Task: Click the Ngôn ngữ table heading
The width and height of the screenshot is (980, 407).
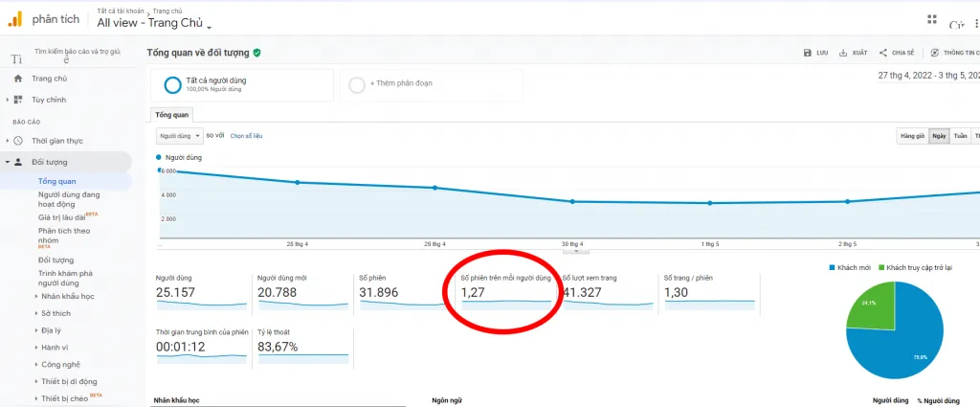Action: pos(447,400)
